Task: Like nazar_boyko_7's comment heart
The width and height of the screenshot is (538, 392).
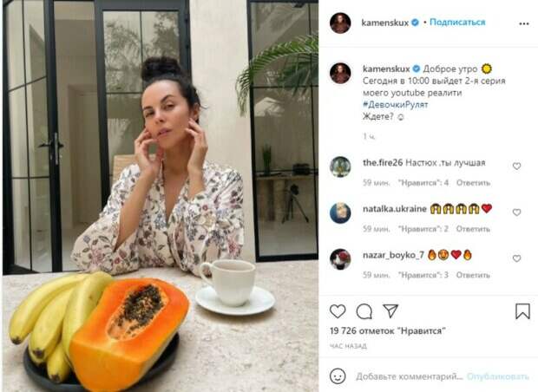Action: (516, 258)
